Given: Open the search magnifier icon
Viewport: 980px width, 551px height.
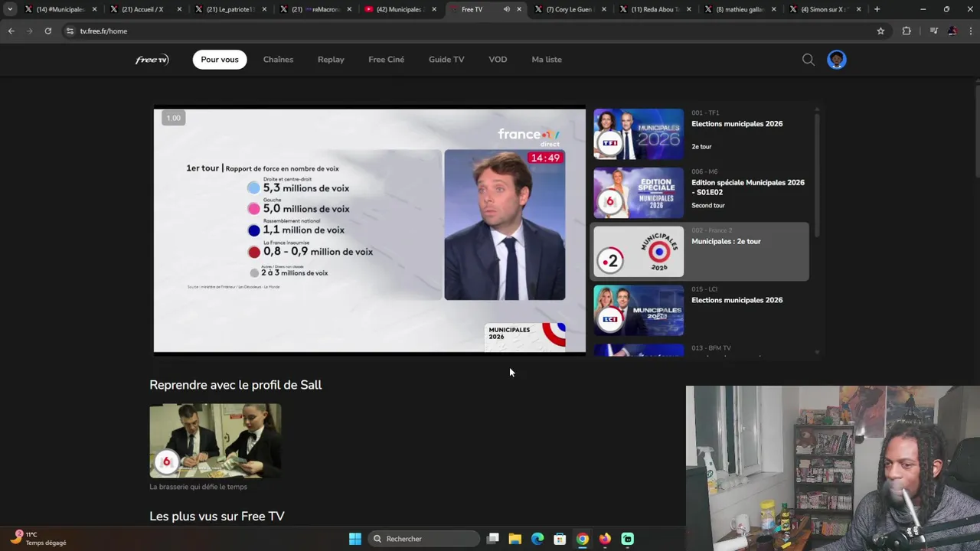Looking at the screenshot, I should tap(808, 60).
